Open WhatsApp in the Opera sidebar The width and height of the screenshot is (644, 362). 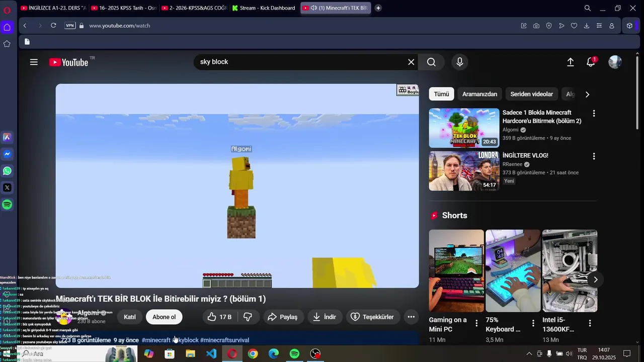coord(7,171)
